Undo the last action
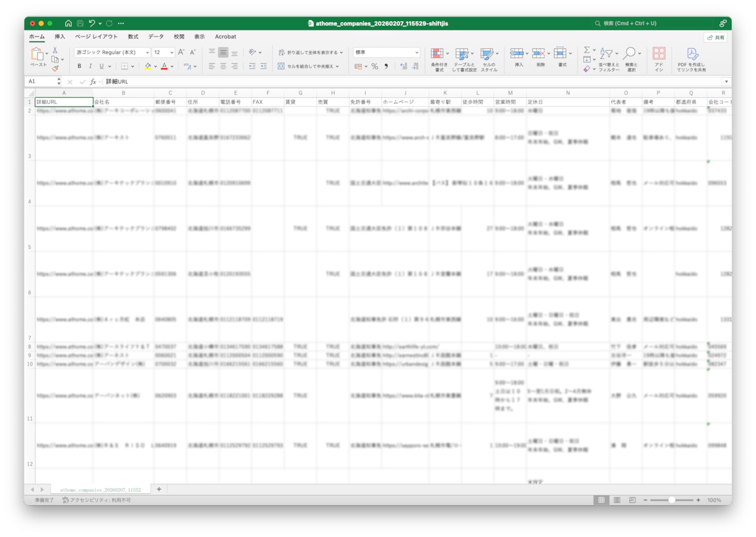Screen dimensions: 756x537 click(92, 24)
